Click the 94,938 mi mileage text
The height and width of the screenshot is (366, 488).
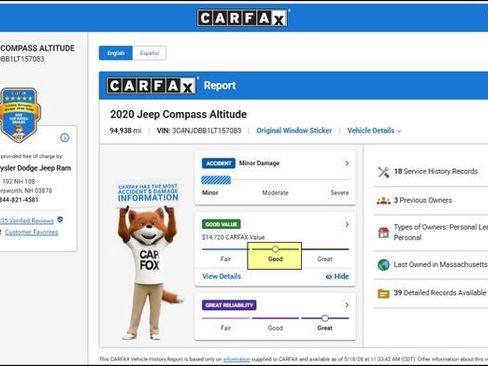(126, 131)
